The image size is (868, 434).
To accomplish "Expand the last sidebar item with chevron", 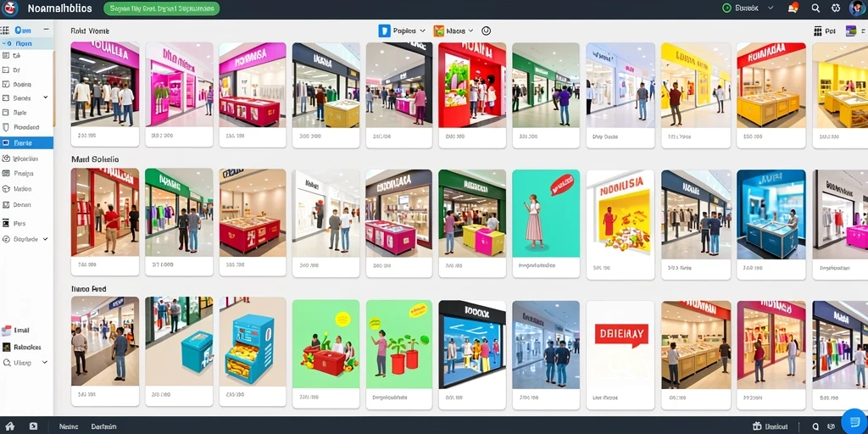I will 26,363.
